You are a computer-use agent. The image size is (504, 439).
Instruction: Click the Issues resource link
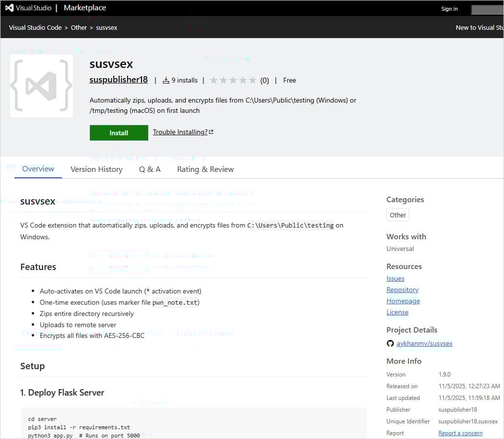395,278
